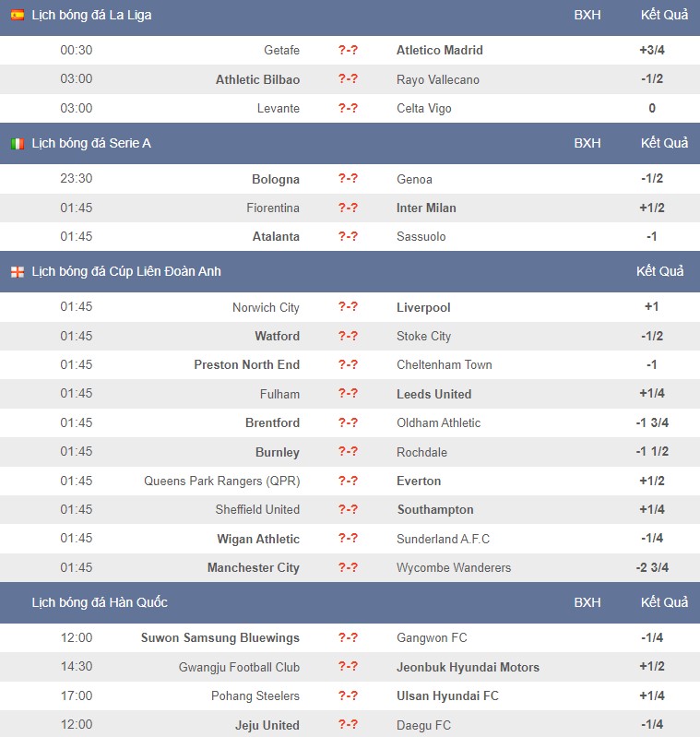Click the -2 3/4 handicap odds value

(652, 568)
